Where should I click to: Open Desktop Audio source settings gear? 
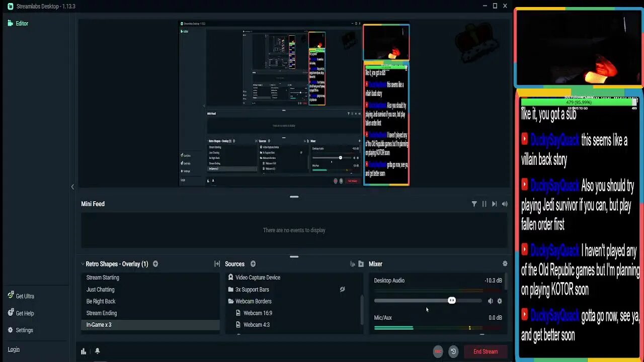coord(500,301)
